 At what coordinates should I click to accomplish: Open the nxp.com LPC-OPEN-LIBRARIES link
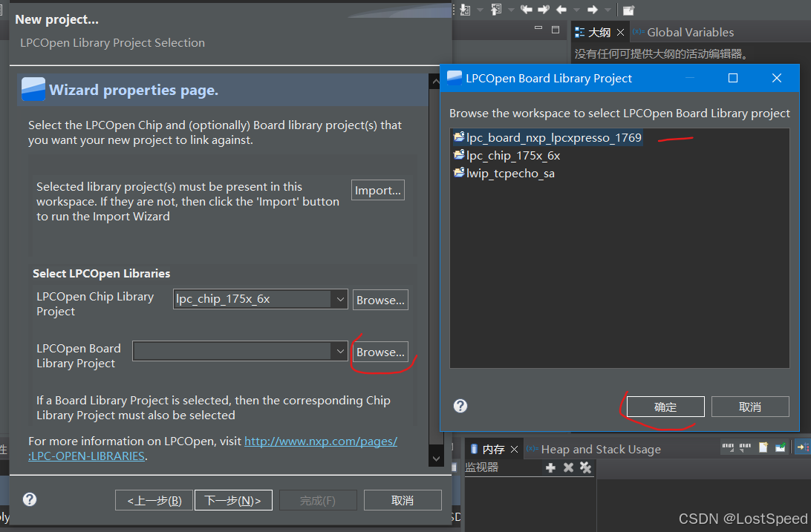tap(320, 441)
